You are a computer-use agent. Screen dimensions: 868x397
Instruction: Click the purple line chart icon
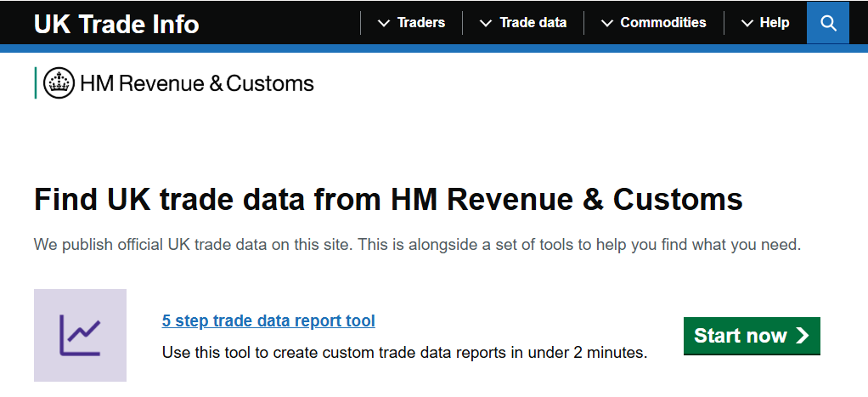pos(80,335)
